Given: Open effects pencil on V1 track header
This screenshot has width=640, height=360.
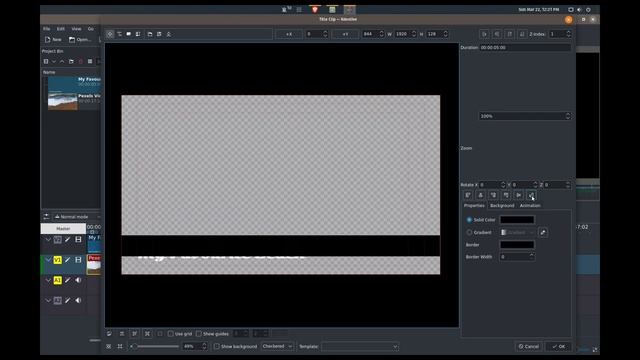Looking at the screenshot, I should [67, 260].
